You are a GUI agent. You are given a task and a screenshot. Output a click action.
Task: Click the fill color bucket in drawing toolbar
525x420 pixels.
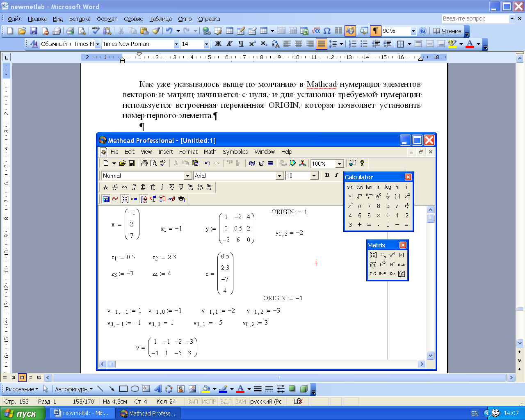point(206,389)
